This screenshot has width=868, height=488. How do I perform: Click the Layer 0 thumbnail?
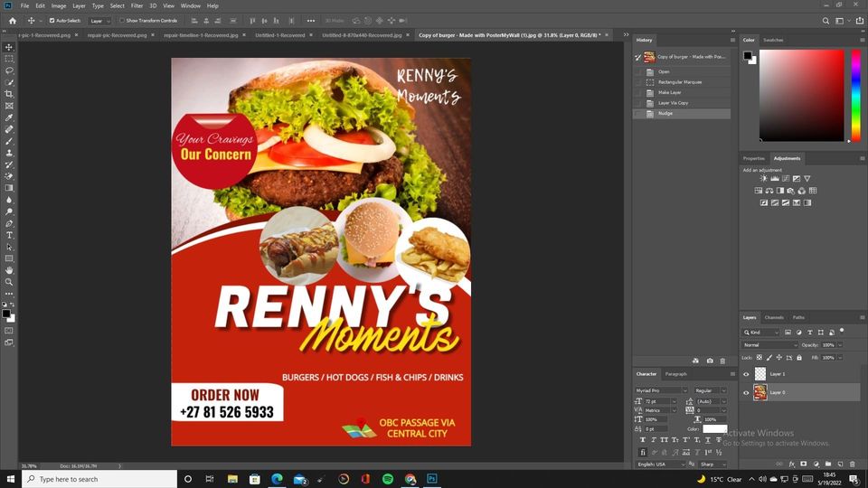click(759, 392)
